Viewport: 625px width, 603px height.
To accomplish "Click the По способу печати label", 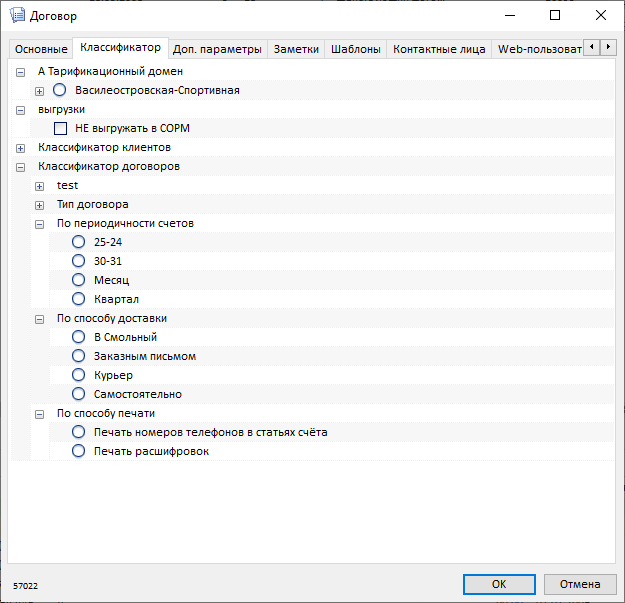I will click(106, 414).
